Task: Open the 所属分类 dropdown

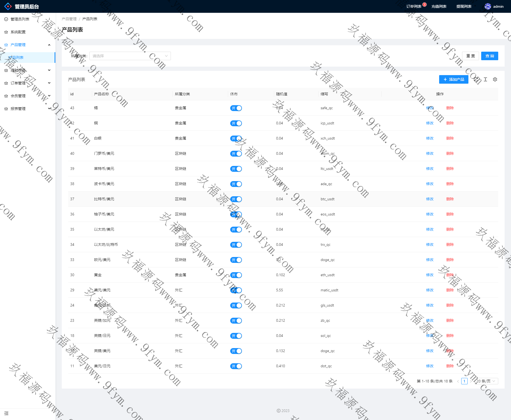Action: point(130,56)
